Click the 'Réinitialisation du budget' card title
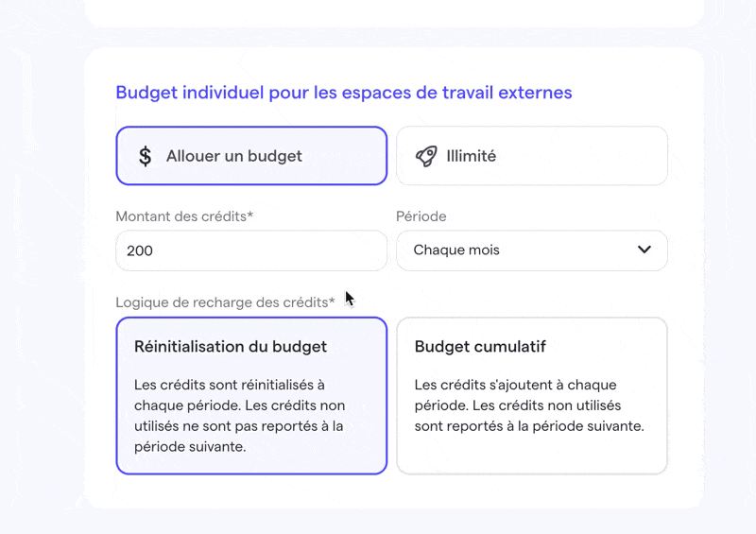 pos(231,347)
